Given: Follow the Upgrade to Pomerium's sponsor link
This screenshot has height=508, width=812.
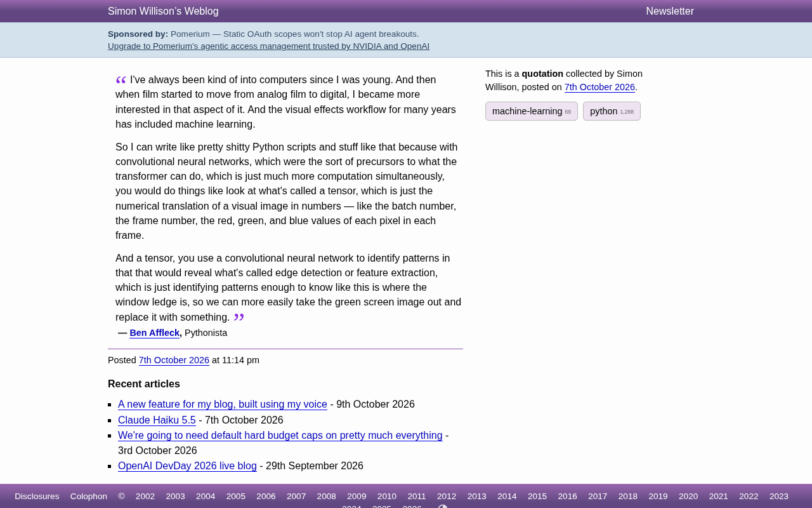Looking at the screenshot, I should (x=268, y=46).
